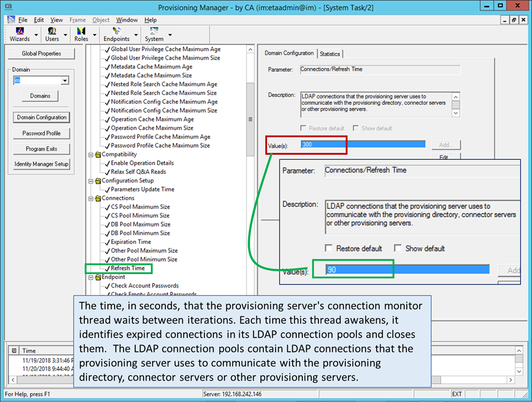Click the Description box scroll-up arrow
The height and width of the screenshot is (402, 532).
pos(456,97)
